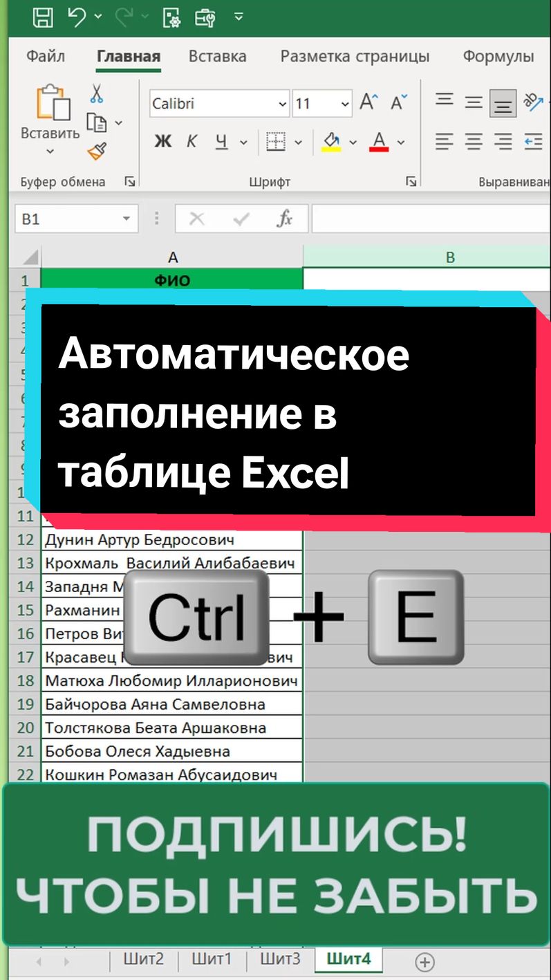
Task: Apply the red font color A
Action: (379, 142)
